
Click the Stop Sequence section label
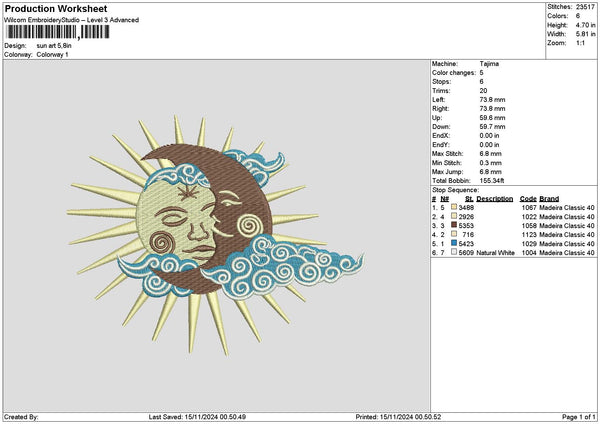click(x=455, y=189)
